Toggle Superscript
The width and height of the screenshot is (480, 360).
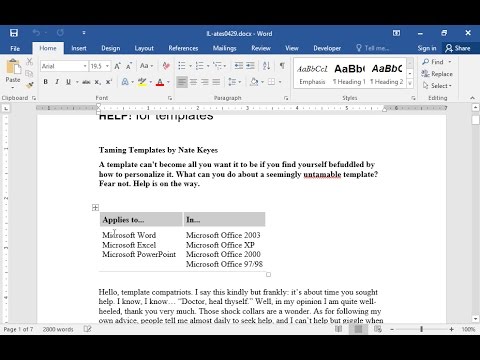(109, 82)
